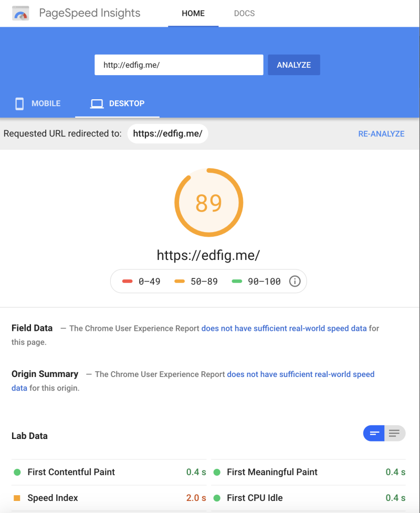This screenshot has height=513, width=420.
Task: Click the PageSpeed Insights logo icon
Action: 20,14
